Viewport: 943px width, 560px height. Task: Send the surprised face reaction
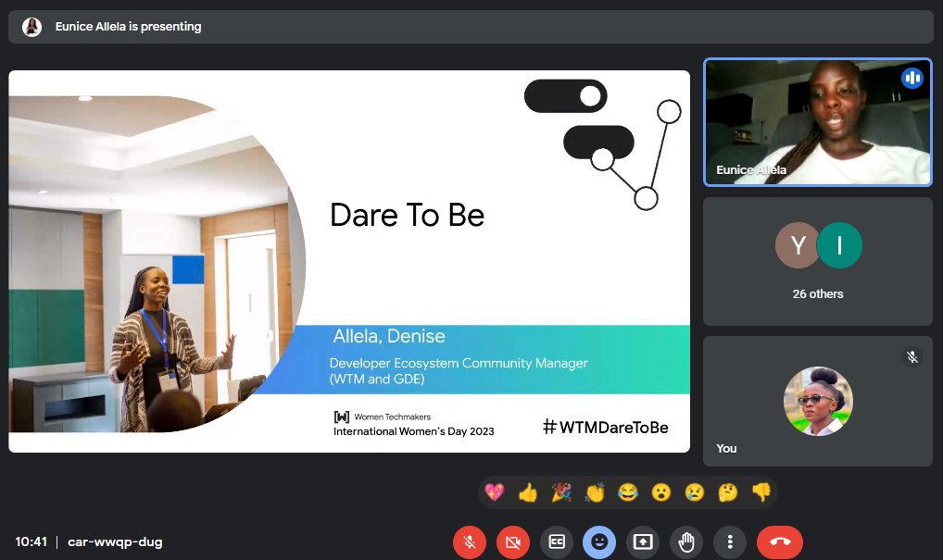(661, 492)
